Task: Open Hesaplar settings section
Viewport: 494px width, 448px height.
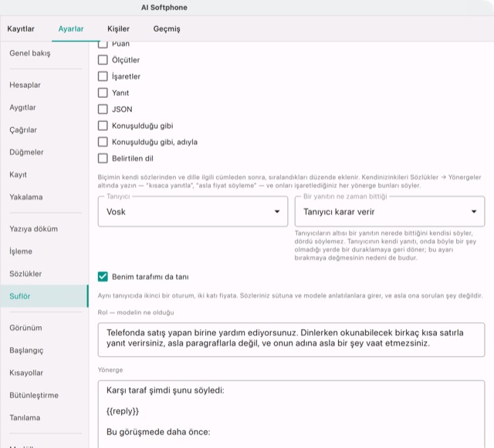Action: pyautogui.click(x=44, y=85)
